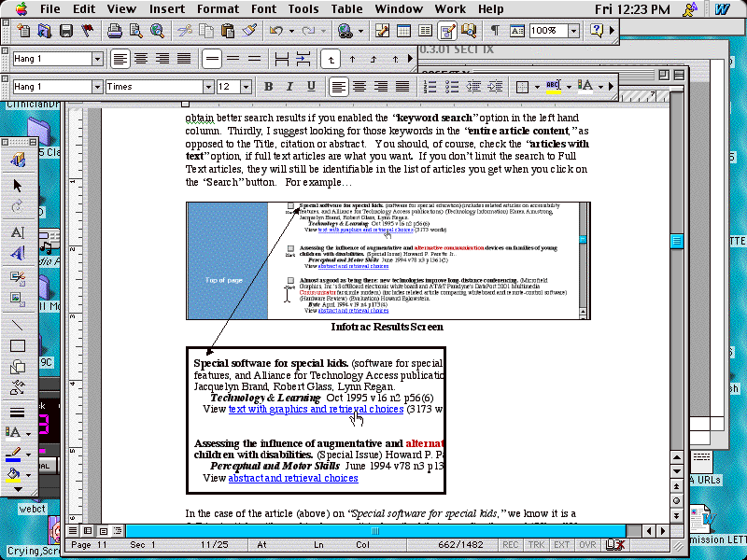This screenshot has width=747, height=560.
Task: Open the 100% zoom dropdown
Action: click(574, 31)
